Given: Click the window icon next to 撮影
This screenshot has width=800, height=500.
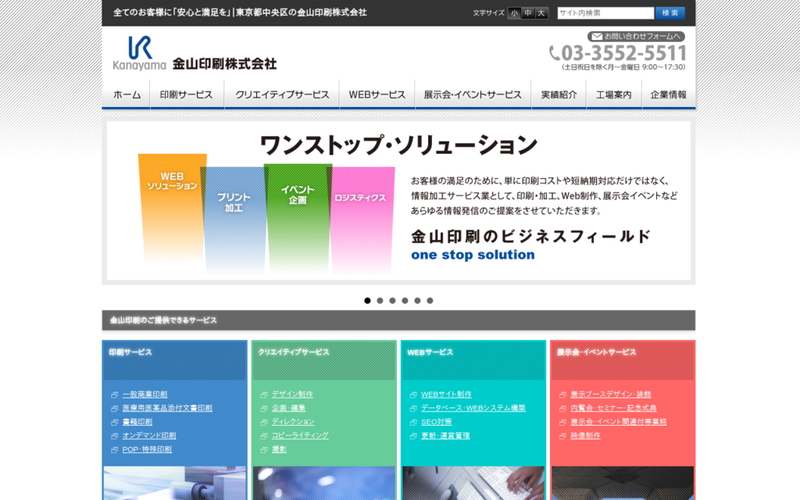Looking at the screenshot, I should coord(264,450).
